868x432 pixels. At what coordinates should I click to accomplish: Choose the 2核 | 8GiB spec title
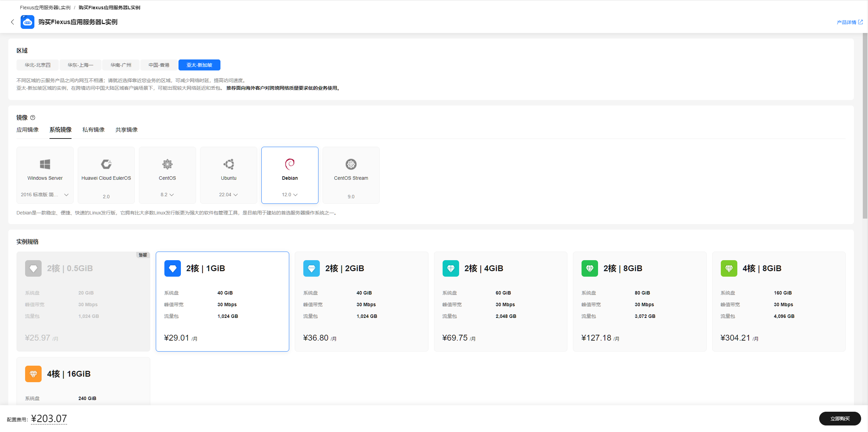[x=623, y=268]
